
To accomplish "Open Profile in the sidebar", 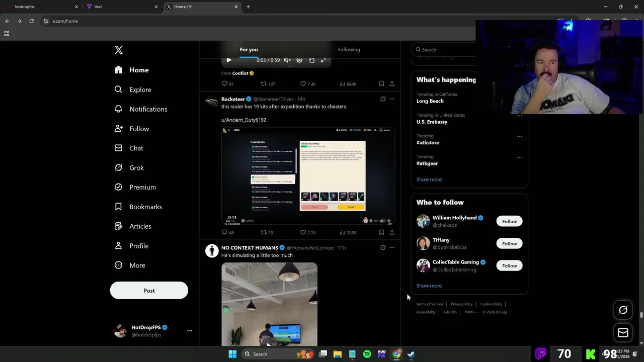I will pos(131,246).
